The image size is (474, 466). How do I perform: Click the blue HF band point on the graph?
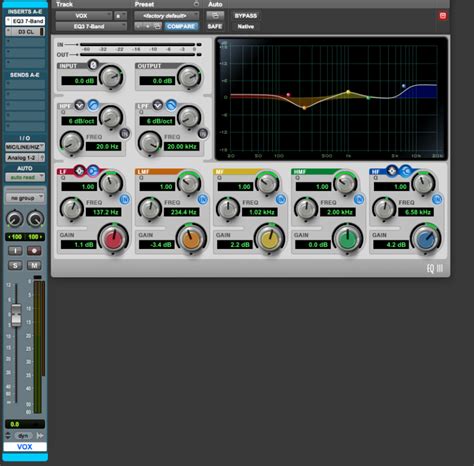(x=404, y=86)
